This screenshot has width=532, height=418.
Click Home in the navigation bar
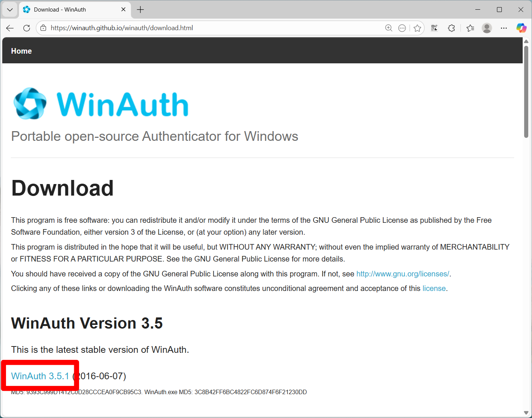pos(21,51)
